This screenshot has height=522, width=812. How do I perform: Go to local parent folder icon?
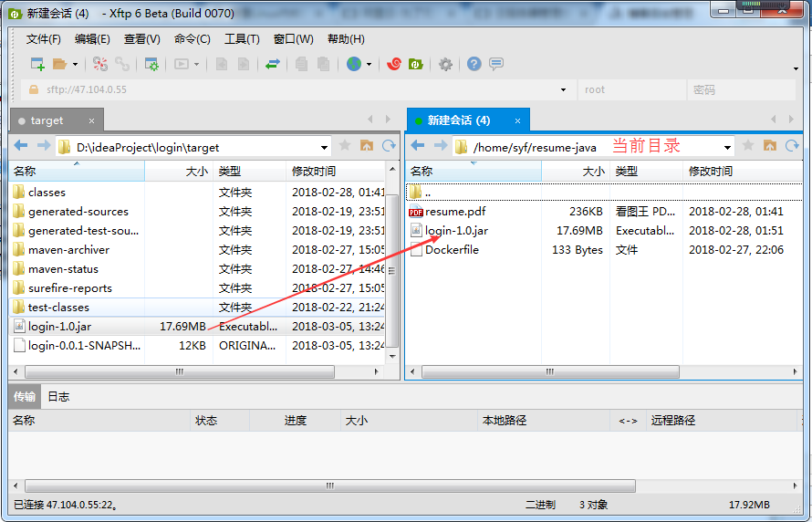pyautogui.click(x=367, y=146)
